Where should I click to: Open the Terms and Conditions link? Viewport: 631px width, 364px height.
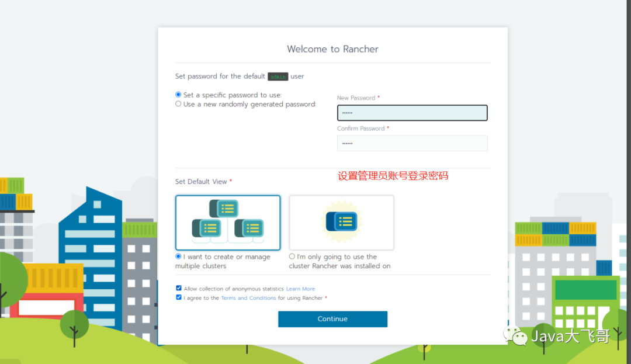tap(248, 298)
